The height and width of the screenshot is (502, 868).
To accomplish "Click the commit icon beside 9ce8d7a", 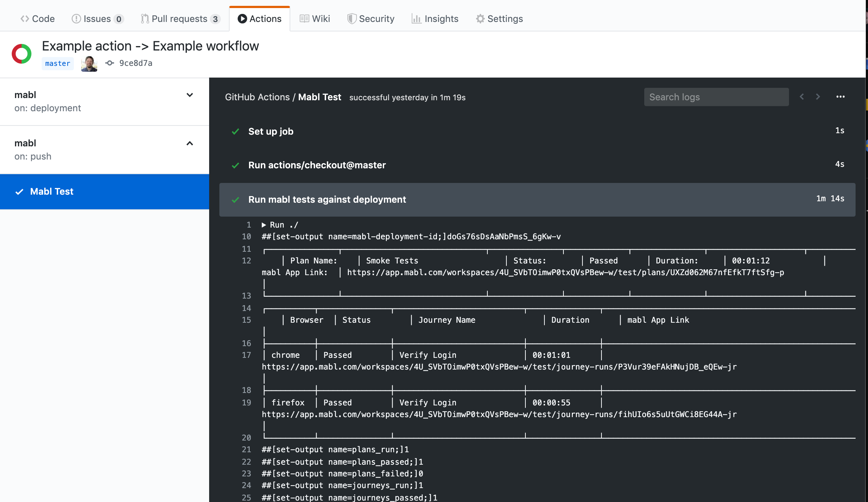I will click(110, 63).
